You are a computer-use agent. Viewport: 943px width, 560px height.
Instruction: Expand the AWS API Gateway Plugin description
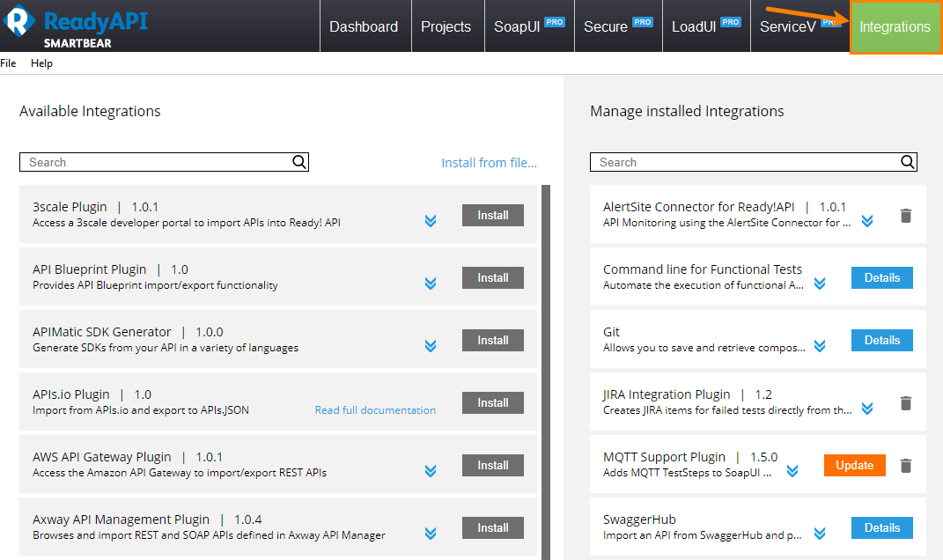tap(431, 472)
